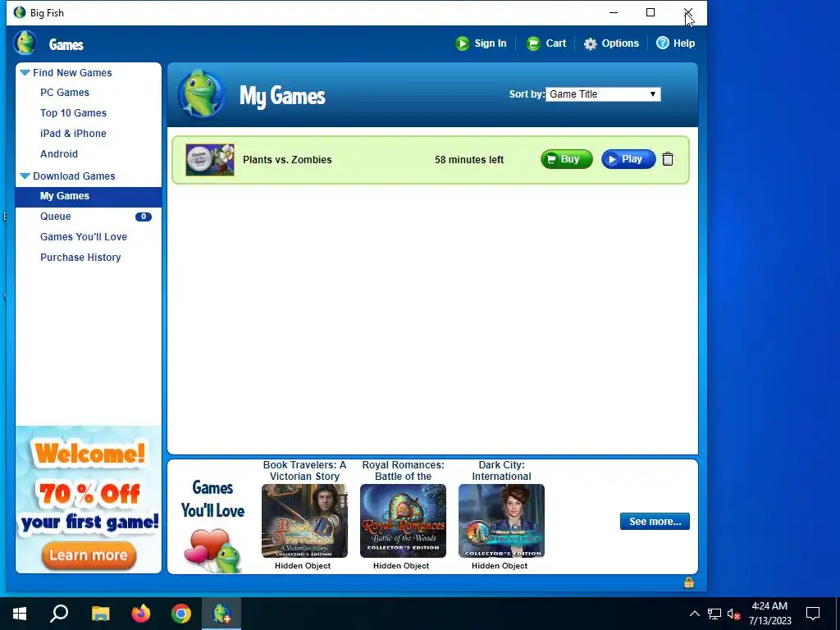Click the Cart basket icon

tap(533, 43)
